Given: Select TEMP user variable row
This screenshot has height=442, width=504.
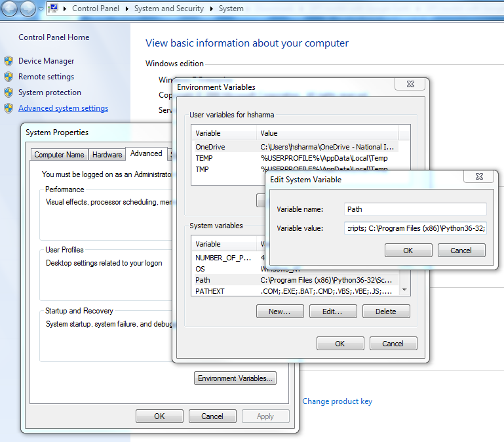Looking at the screenshot, I should (x=296, y=158).
